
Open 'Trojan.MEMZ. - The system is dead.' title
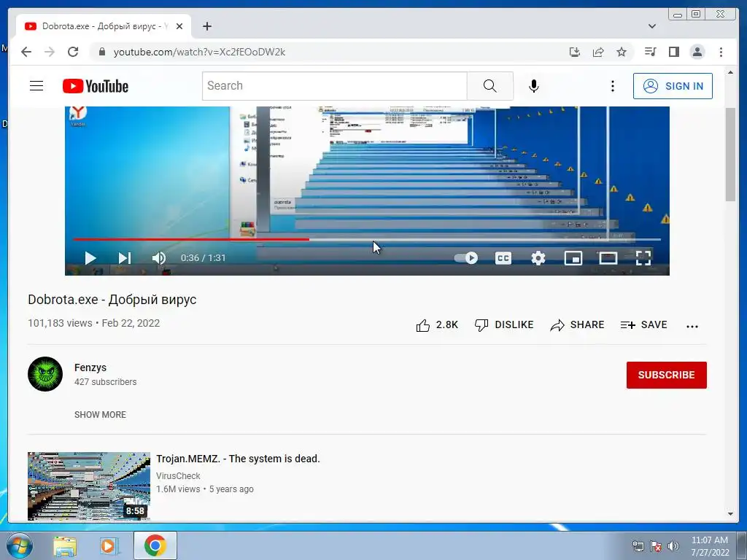point(239,459)
